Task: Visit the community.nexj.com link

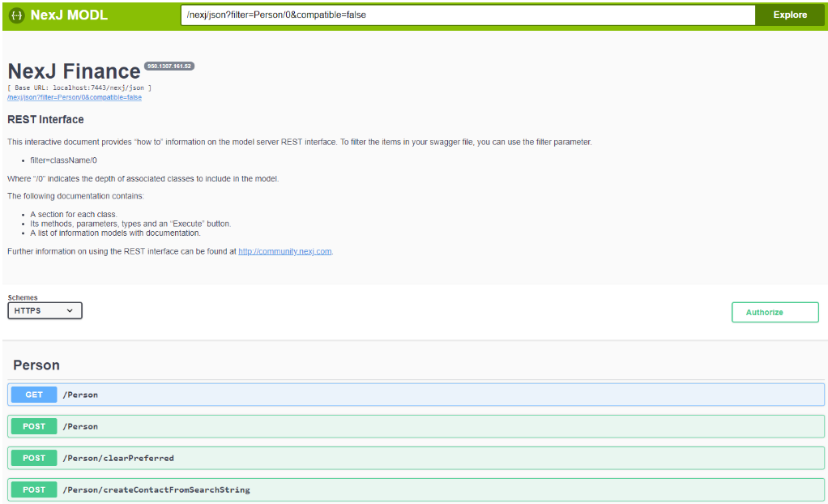Action: point(284,251)
